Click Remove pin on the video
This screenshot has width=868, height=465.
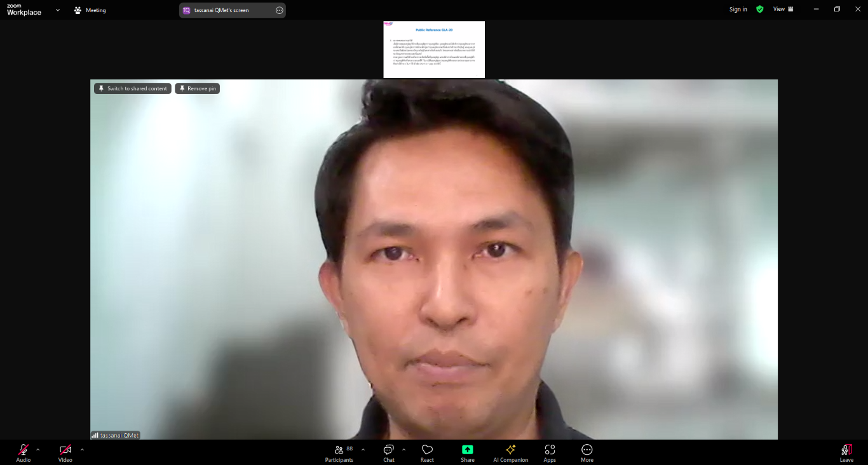[198, 88]
